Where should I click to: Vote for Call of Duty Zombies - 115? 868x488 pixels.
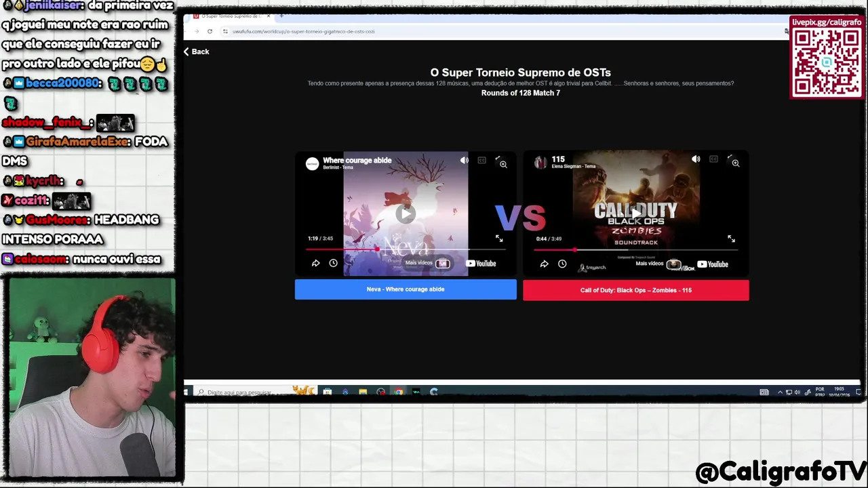[635, 290]
